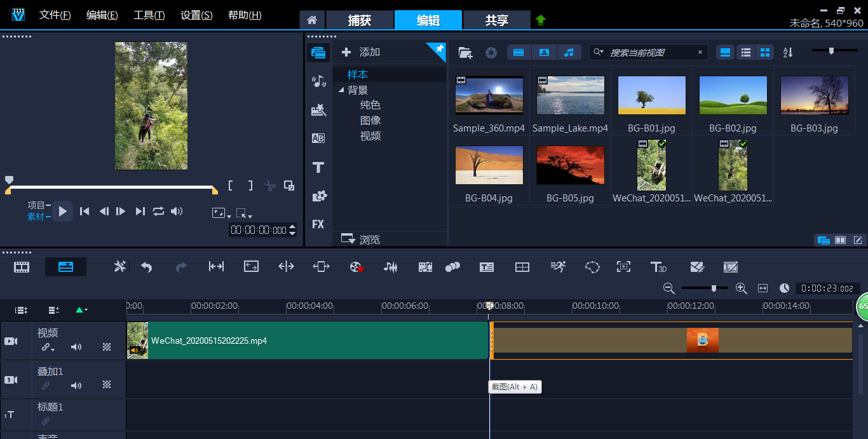Toggle show audio files filter in library
This screenshot has height=439, width=868.
(569, 52)
